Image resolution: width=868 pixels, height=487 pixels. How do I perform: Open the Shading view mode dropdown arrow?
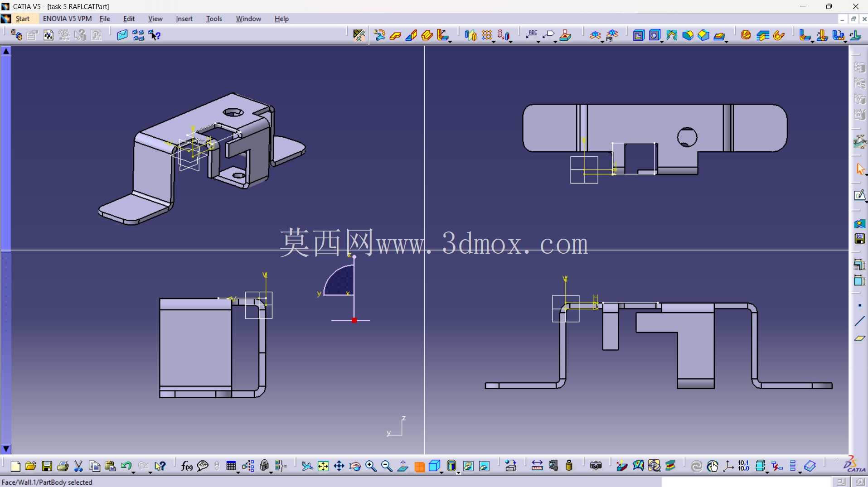pyautogui.click(x=458, y=473)
